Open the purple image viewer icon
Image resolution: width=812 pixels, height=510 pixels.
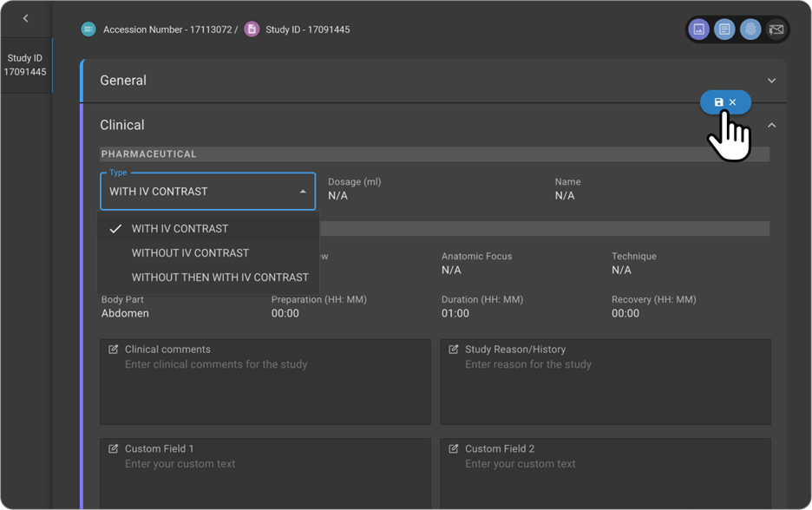tap(698, 29)
